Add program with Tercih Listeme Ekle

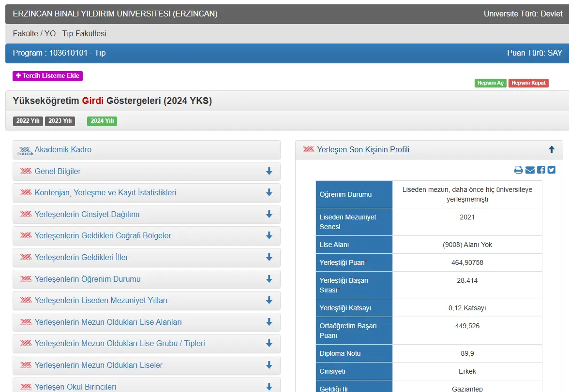pyautogui.click(x=47, y=76)
